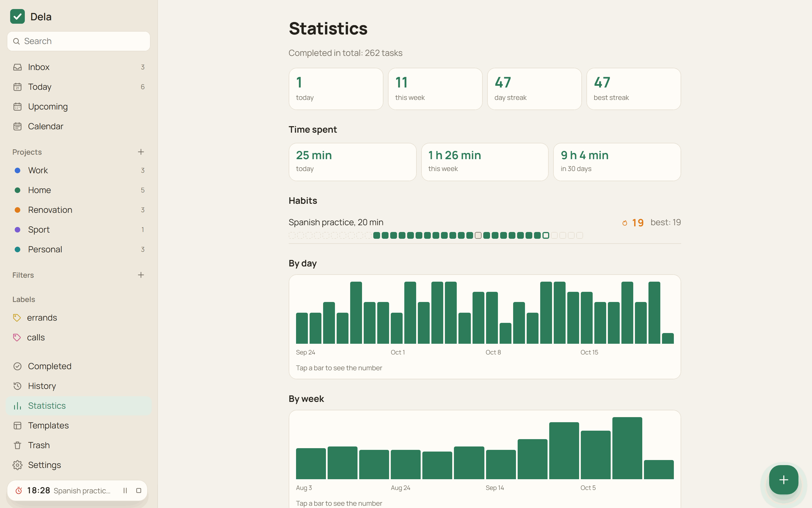Click the streak flame icon next to 19
Image resolution: width=812 pixels, height=508 pixels.
click(625, 223)
